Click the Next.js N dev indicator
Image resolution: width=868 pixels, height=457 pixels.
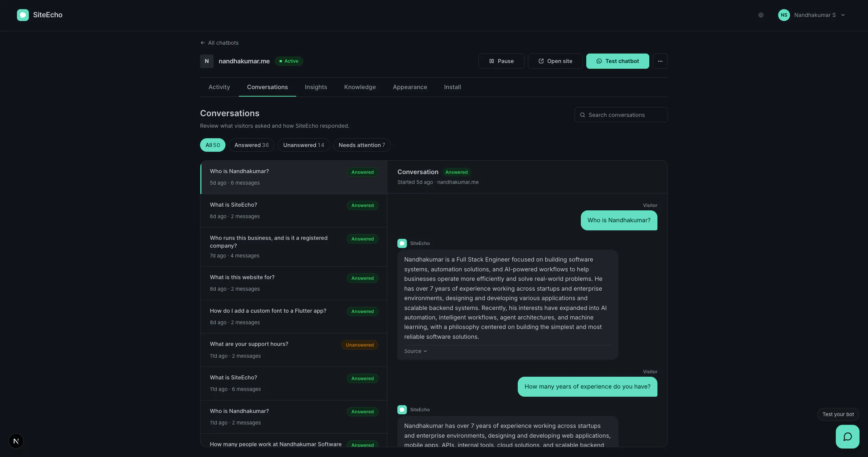tap(16, 441)
